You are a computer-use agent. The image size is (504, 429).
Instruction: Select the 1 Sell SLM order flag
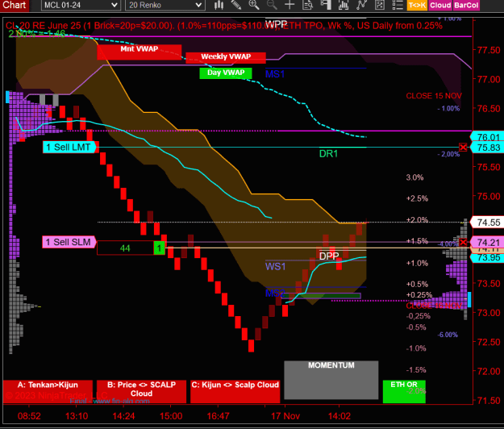(69, 242)
